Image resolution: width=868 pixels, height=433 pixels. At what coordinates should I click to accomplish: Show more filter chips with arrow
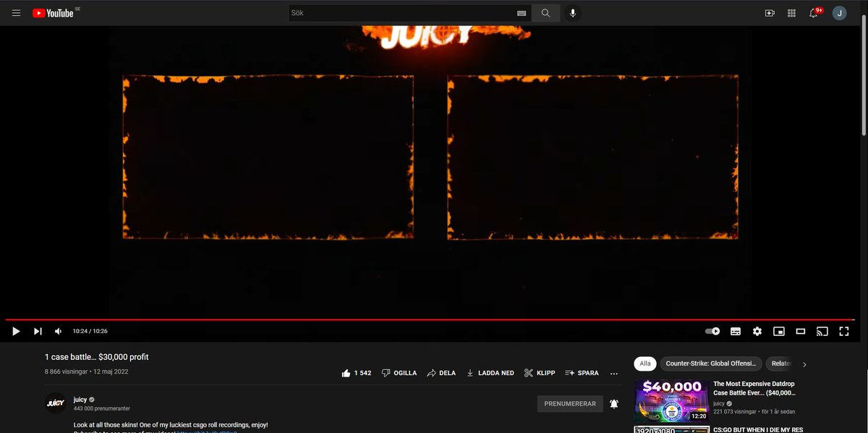click(x=804, y=364)
